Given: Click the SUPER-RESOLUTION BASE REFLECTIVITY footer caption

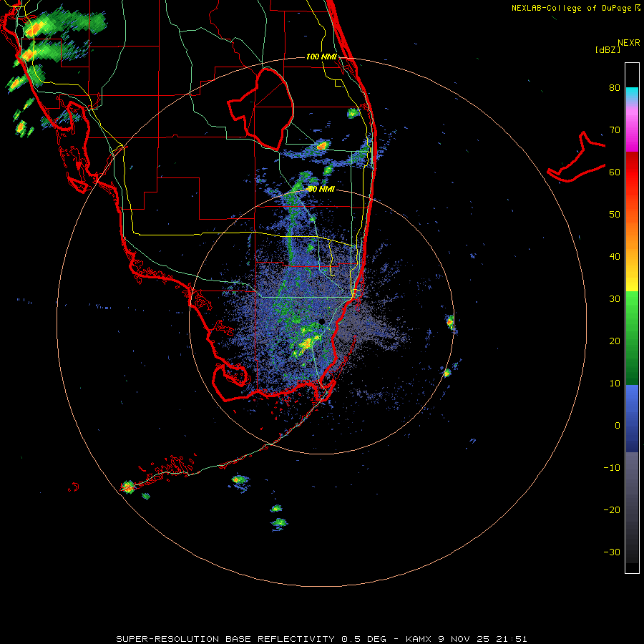Looking at the screenshot, I should coord(225,639).
